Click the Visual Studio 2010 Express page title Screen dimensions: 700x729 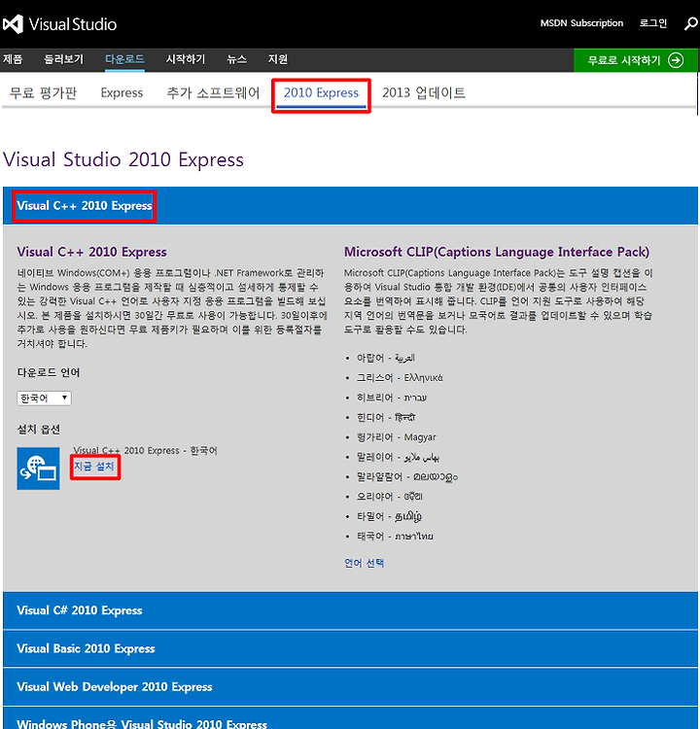123,159
